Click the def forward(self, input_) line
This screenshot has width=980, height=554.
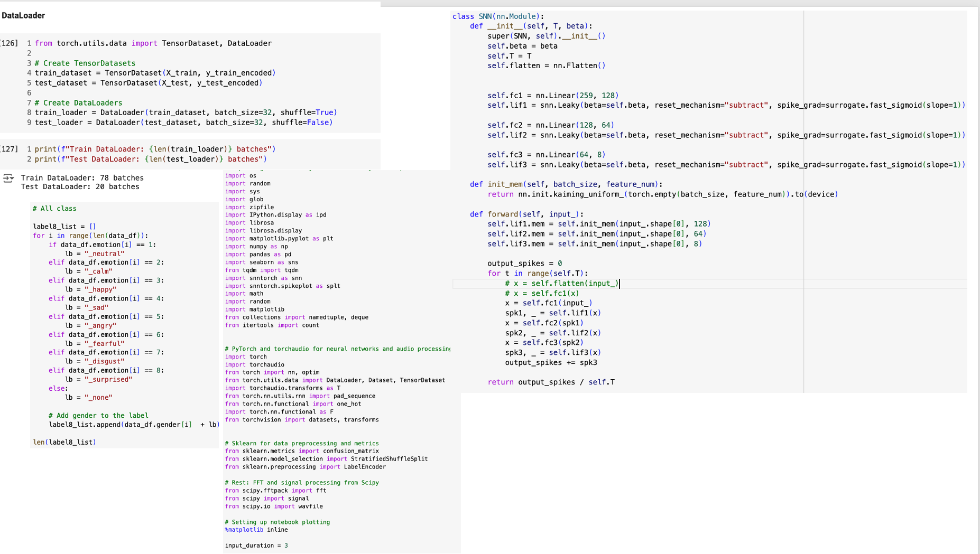[526, 214]
